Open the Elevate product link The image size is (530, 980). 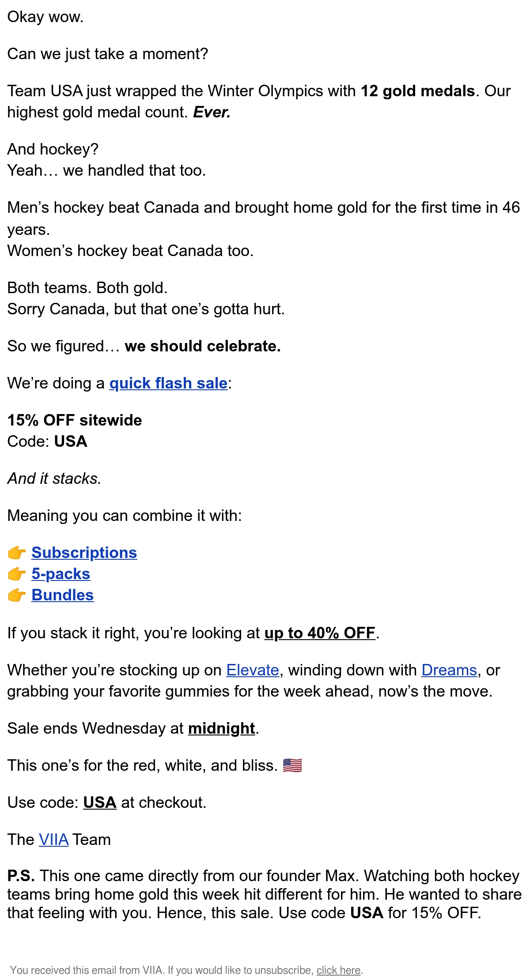point(253,670)
